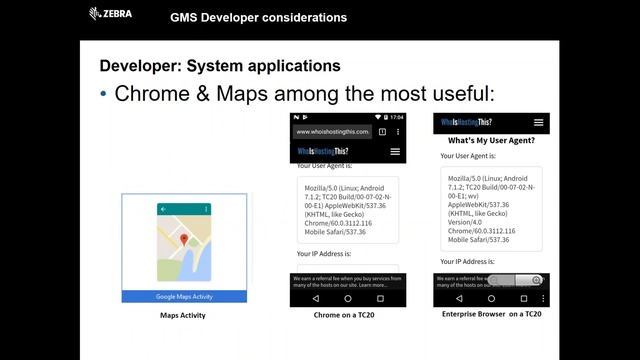Tap Android home button in Enterprise Browser

click(491, 298)
